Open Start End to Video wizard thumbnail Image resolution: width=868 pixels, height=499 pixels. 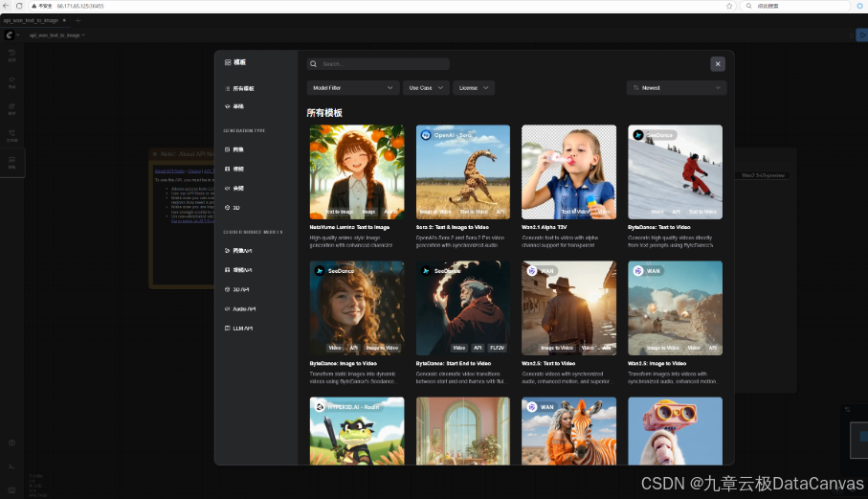tap(463, 308)
